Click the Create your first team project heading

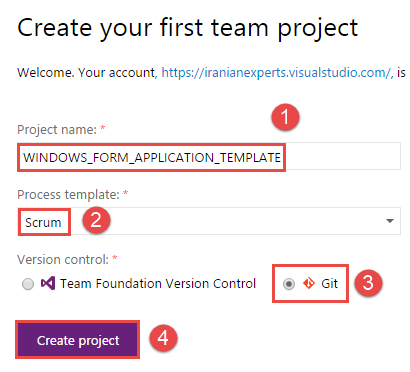click(188, 28)
